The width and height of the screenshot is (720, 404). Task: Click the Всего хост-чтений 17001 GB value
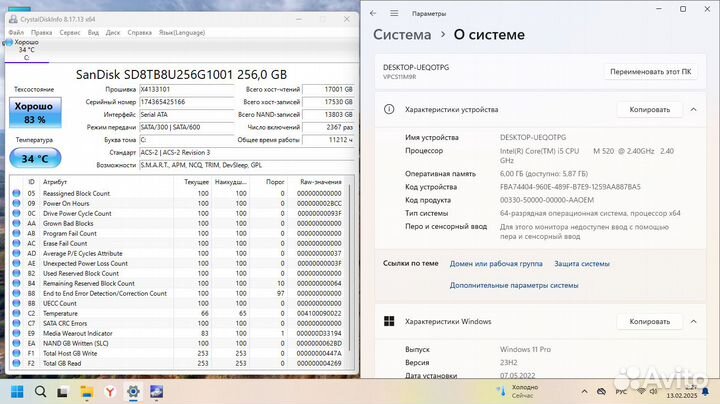click(328, 90)
